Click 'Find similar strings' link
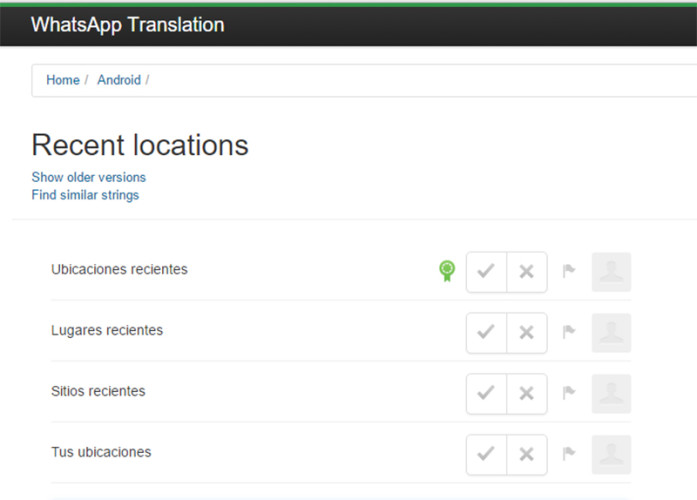This screenshot has height=500, width=697. tap(85, 195)
